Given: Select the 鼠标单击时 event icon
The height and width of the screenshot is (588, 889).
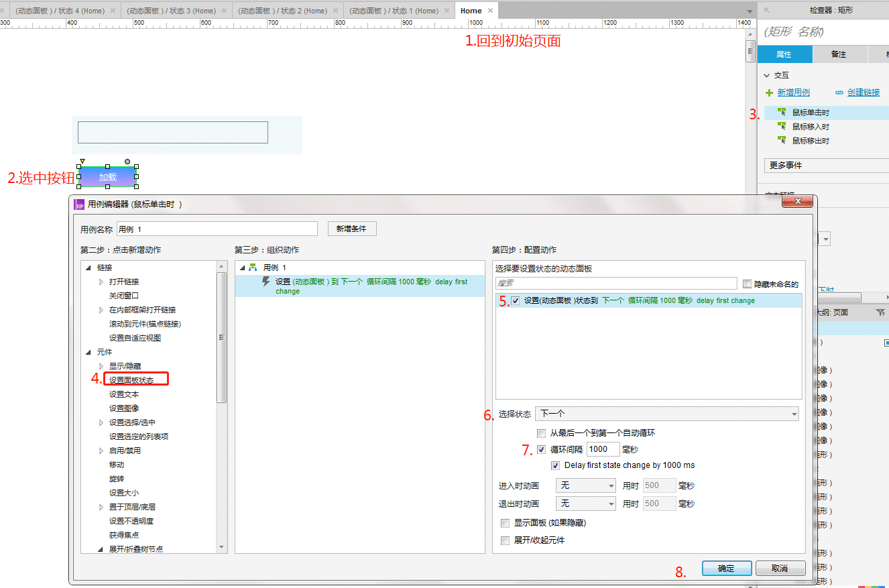Looking at the screenshot, I should point(782,112).
